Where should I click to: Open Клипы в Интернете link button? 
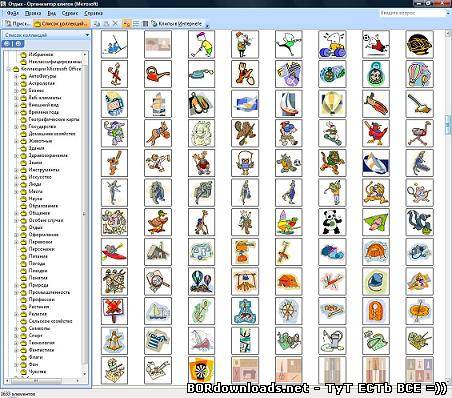[177, 24]
